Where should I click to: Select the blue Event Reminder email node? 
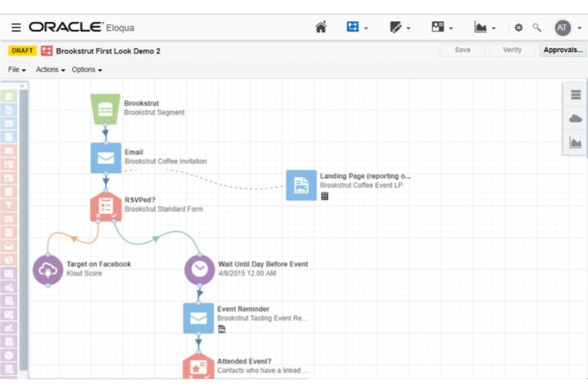[198, 318]
